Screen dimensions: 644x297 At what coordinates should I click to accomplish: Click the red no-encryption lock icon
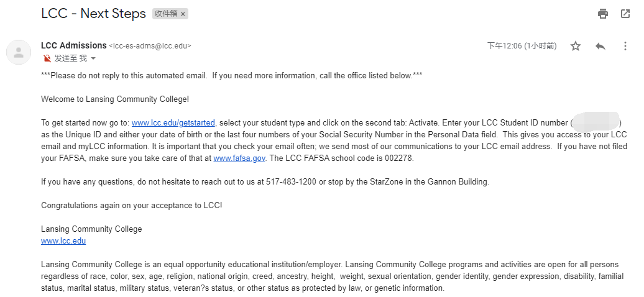pyautogui.click(x=47, y=58)
